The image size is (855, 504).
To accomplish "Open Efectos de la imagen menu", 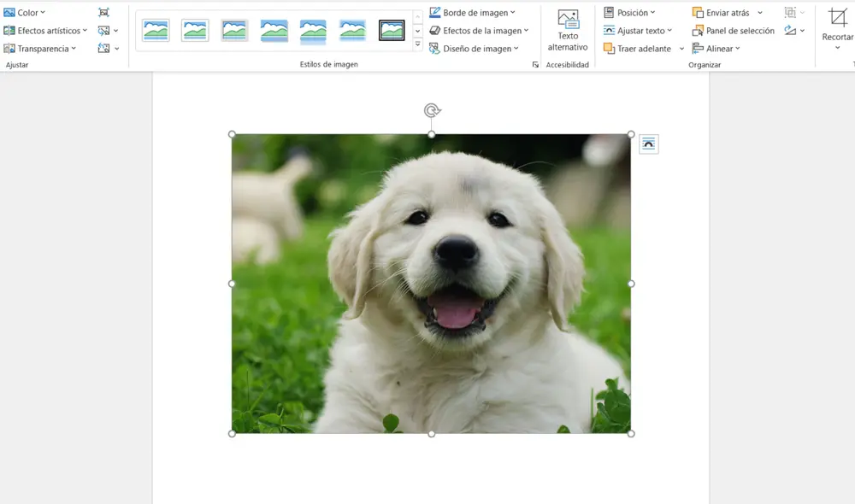I will [480, 30].
